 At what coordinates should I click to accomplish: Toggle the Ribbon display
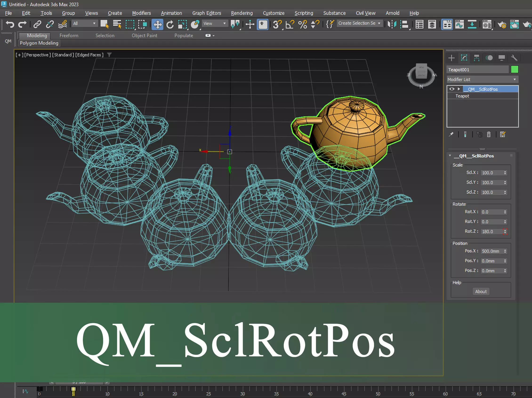(x=447, y=24)
